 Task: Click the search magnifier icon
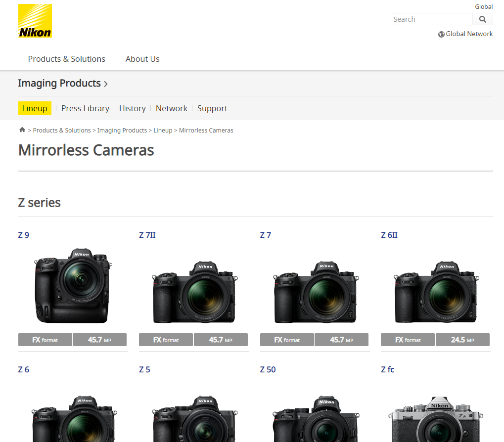click(482, 19)
